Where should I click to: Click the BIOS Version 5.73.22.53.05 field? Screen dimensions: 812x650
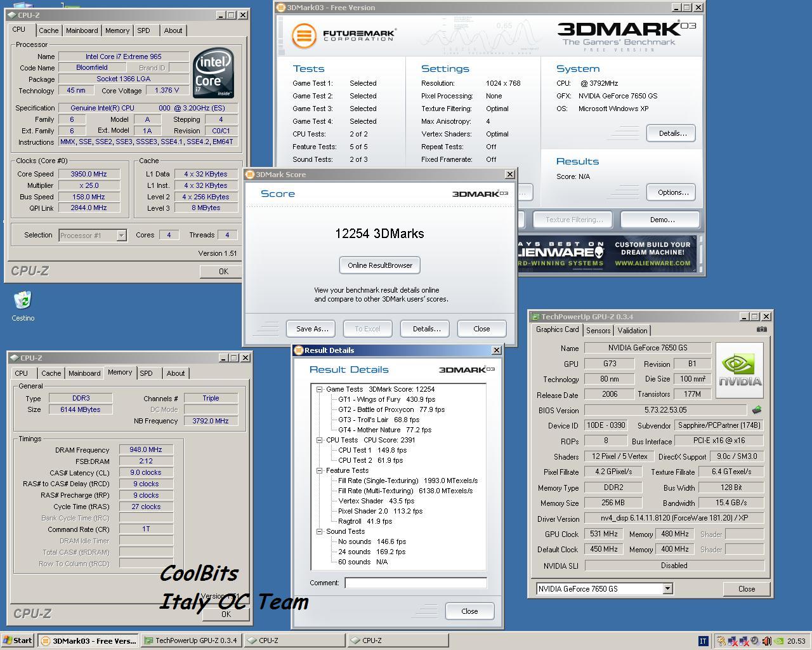(665, 410)
